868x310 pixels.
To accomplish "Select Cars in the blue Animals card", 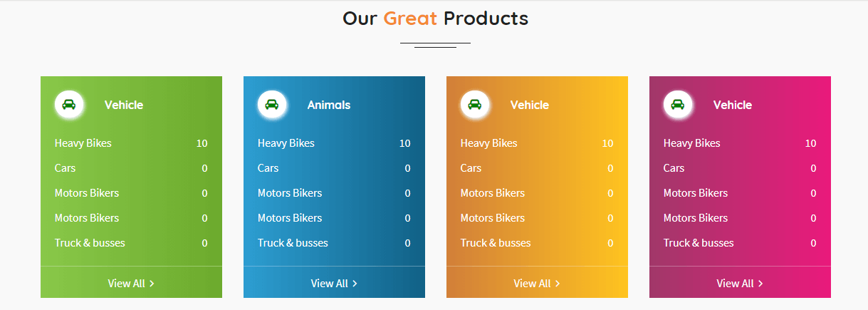I will point(268,168).
